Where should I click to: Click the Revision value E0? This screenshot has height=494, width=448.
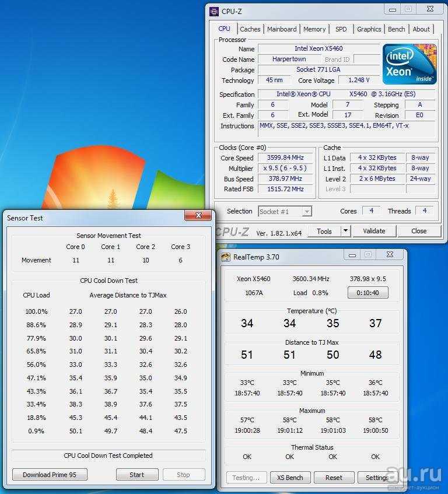point(419,115)
